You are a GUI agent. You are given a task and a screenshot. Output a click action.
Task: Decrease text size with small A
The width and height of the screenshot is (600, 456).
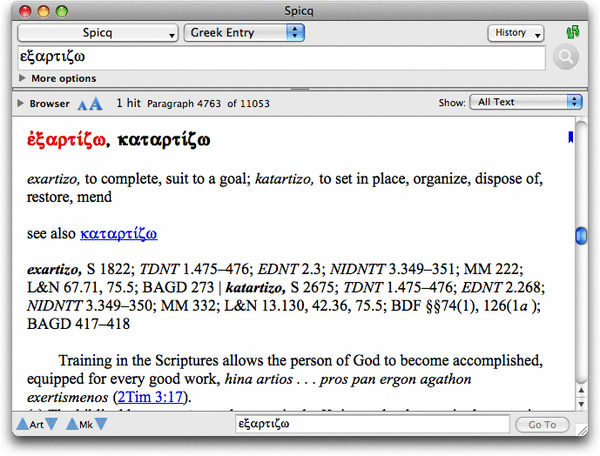pos(82,105)
